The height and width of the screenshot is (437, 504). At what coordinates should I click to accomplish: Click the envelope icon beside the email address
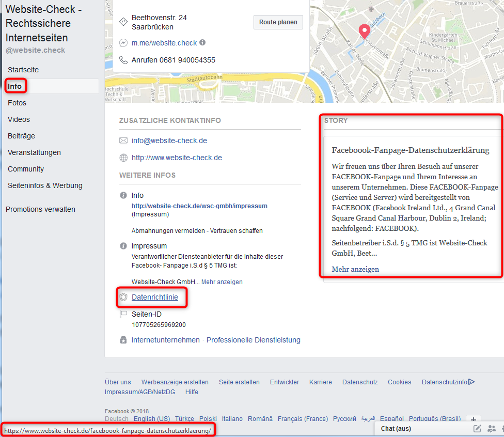point(123,141)
